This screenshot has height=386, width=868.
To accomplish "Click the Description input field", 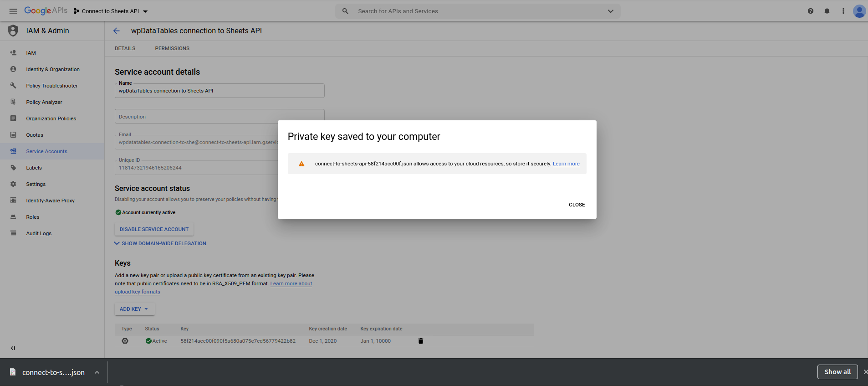I will (x=220, y=116).
